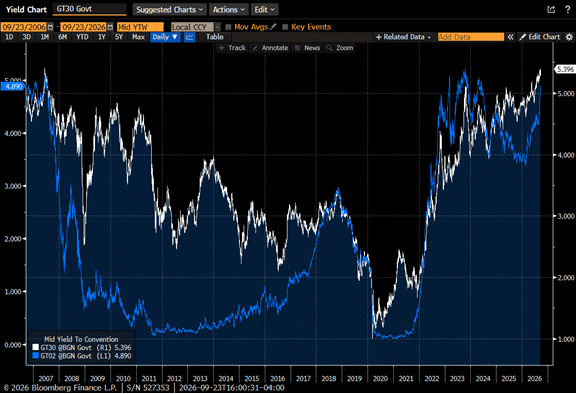Select the YTD range tab
The height and width of the screenshot is (394, 577).
[82, 37]
